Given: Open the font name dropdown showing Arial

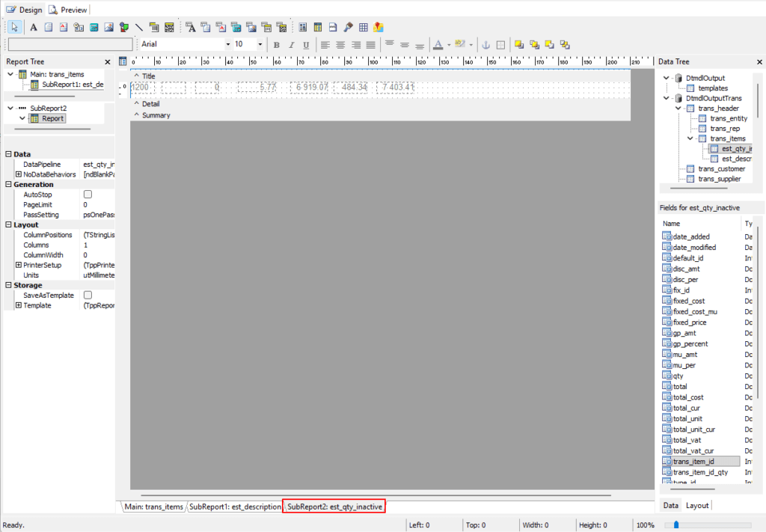Looking at the screenshot, I should pyautogui.click(x=228, y=45).
